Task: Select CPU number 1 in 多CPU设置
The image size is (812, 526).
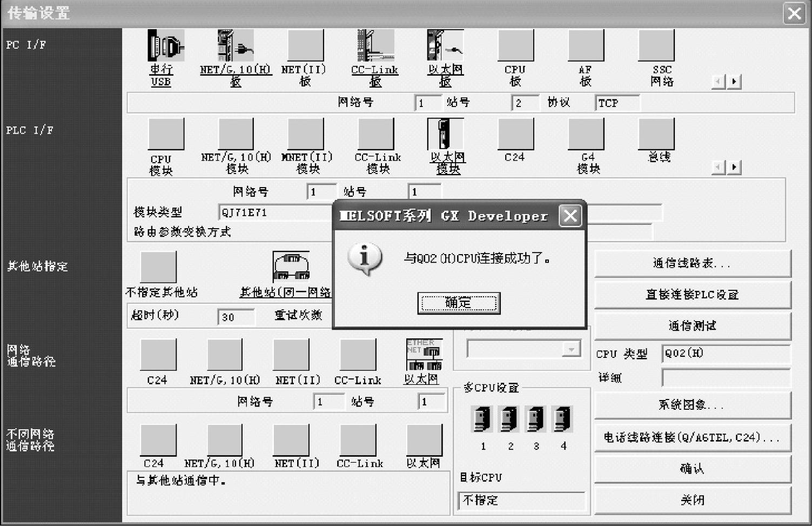Action: pyautogui.click(x=482, y=419)
